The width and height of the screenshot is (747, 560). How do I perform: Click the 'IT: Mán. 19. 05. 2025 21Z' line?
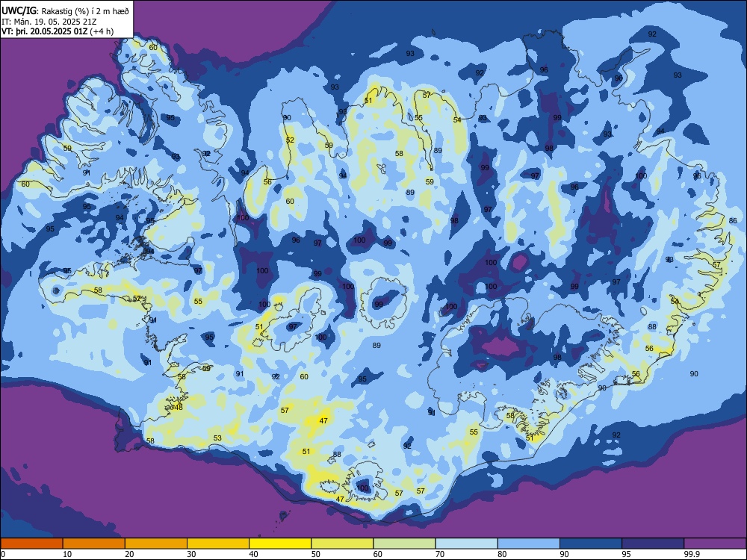coord(49,22)
